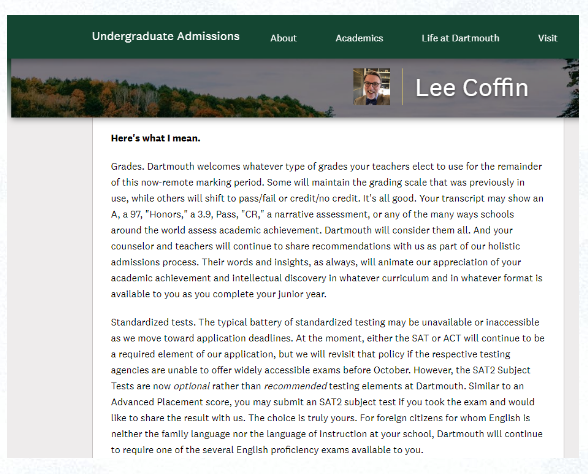Image resolution: width=588 pixels, height=474 pixels.
Task: Go to Life at Dartmouth
Action: (x=460, y=38)
